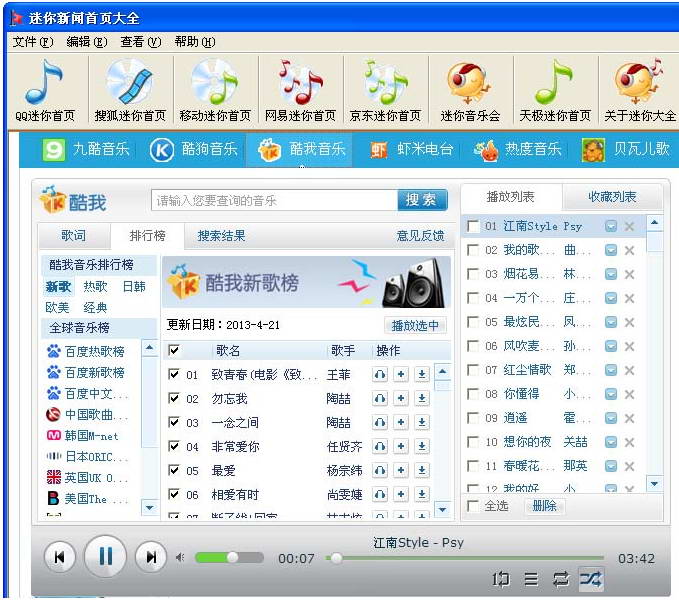Switch to the 歌词 tab

[x=74, y=236]
